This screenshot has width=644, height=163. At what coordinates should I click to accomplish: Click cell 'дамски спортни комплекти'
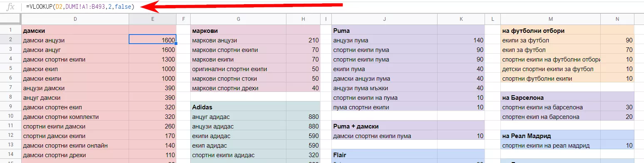pyautogui.click(x=75, y=117)
